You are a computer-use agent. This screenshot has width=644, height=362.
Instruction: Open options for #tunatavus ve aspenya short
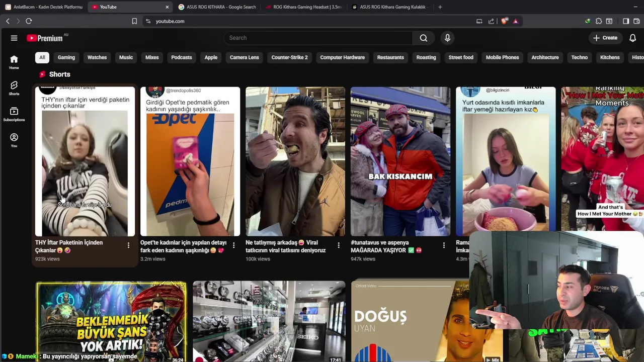click(x=444, y=245)
